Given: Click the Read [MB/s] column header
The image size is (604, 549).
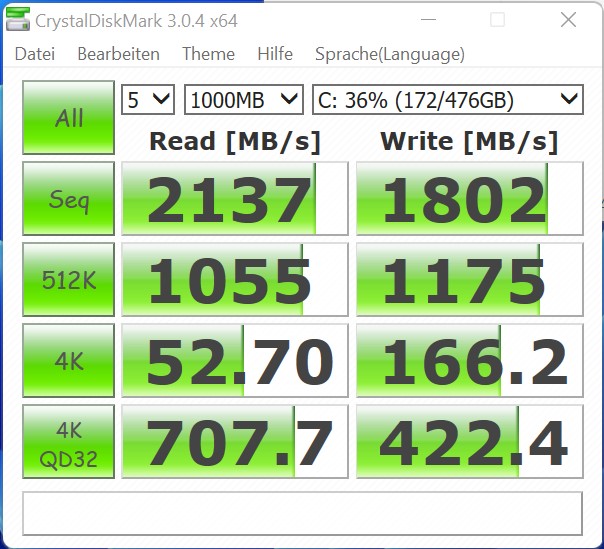Looking at the screenshot, I should point(235,141).
